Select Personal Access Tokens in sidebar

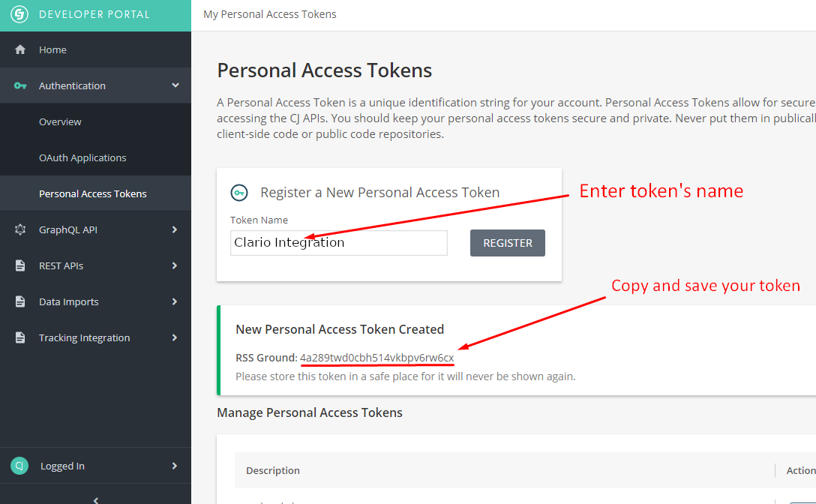pos(96,193)
